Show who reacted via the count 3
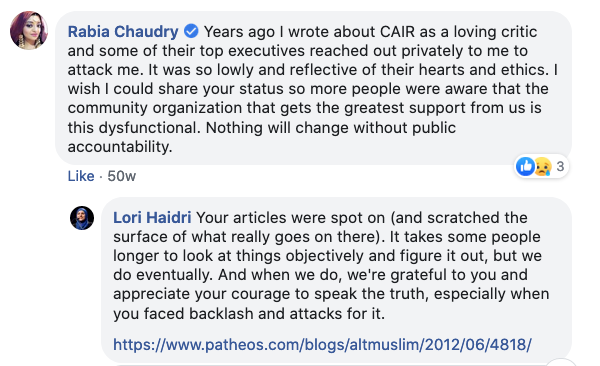Screen dimensions: 600x366 click(x=560, y=167)
